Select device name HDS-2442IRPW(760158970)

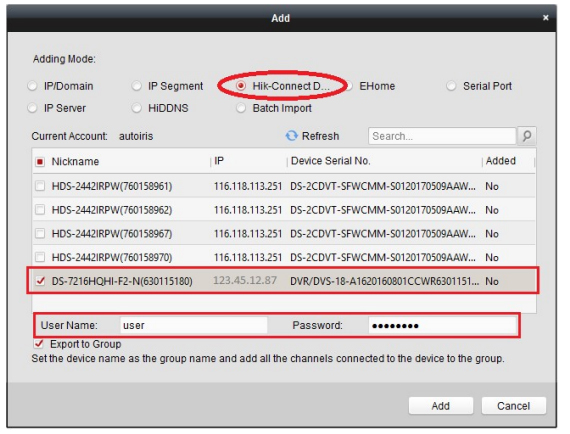tap(112, 257)
